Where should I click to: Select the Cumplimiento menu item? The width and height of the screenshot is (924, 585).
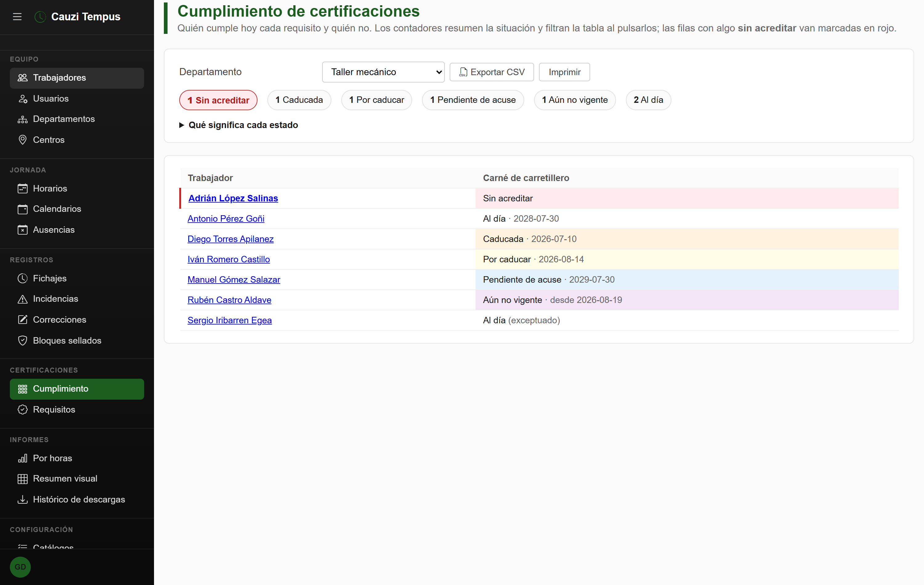click(77, 389)
